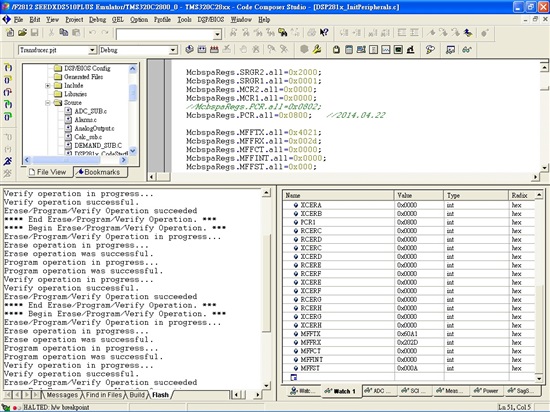The height and width of the screenshot is (412, 550).
Task: Click the Run to Cursor sidebar icon
Action: tap(8, 136)
